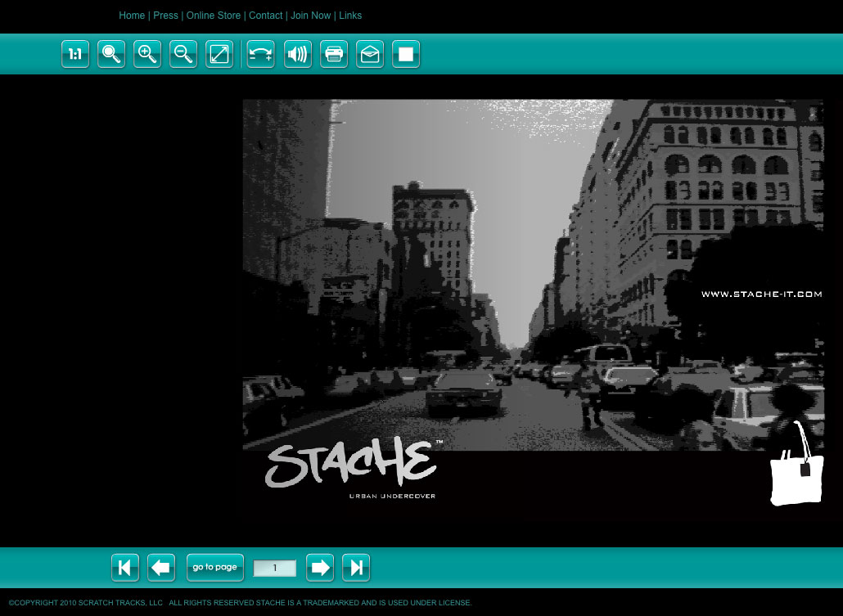This screenshot has width=843, height=616.
Task: Click the copyright 2010 Scratch Tracks notice
Action: coord(240,603)
